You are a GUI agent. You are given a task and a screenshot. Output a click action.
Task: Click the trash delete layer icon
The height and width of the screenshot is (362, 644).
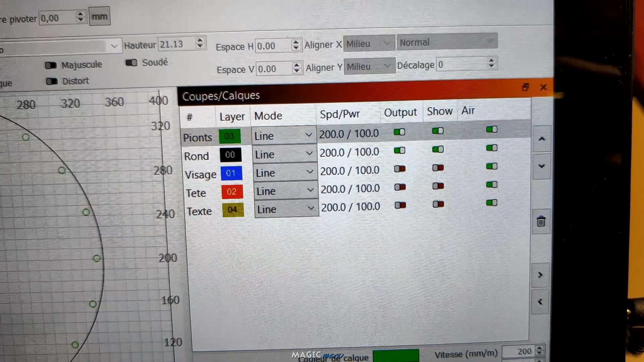coord(541,222)
